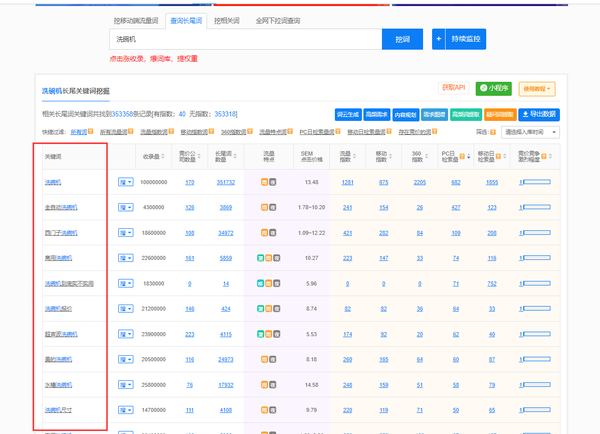Click competition bar in 1830000 row

click(x=535, y=283)
